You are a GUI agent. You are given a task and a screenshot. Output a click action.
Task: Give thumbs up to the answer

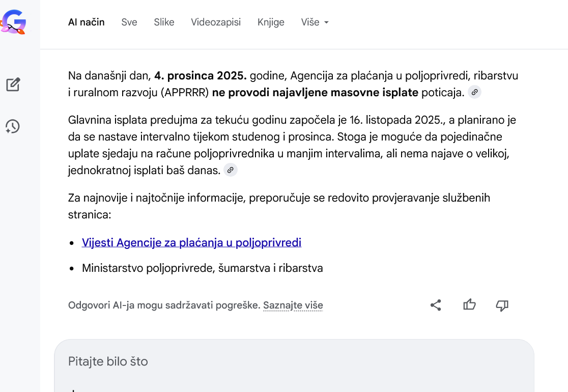[x=469, y=304]
